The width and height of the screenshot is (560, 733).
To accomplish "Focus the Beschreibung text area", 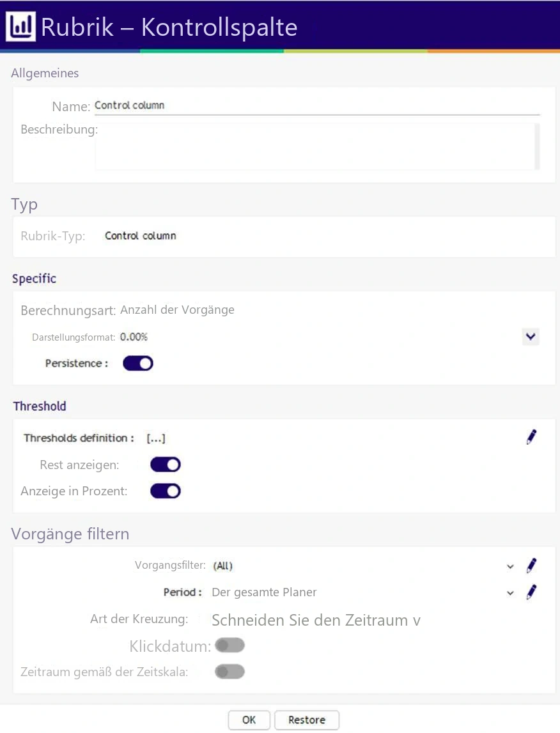I will (x=315, y=147).
